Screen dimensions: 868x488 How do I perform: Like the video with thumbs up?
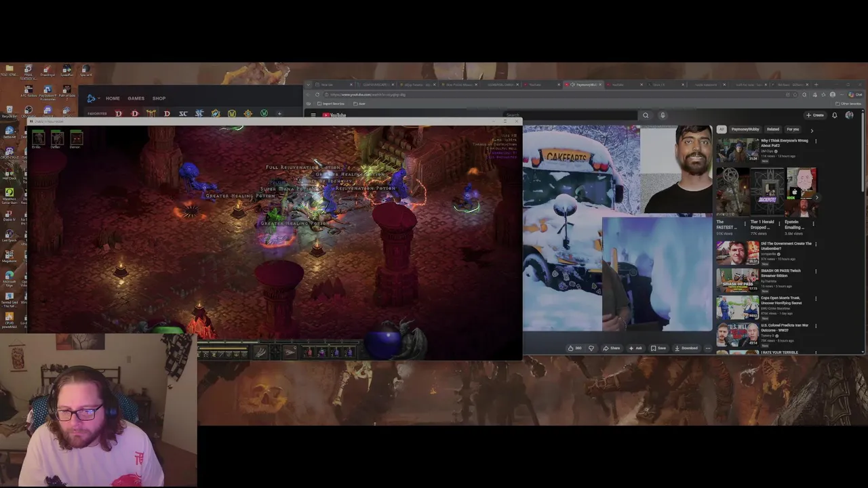click(x=576, y=348)
